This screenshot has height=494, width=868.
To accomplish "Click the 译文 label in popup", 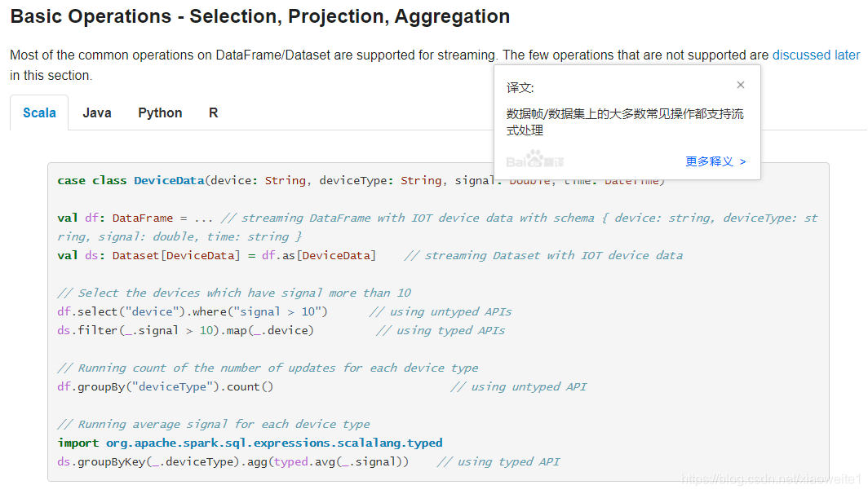I will coord(520,87).
